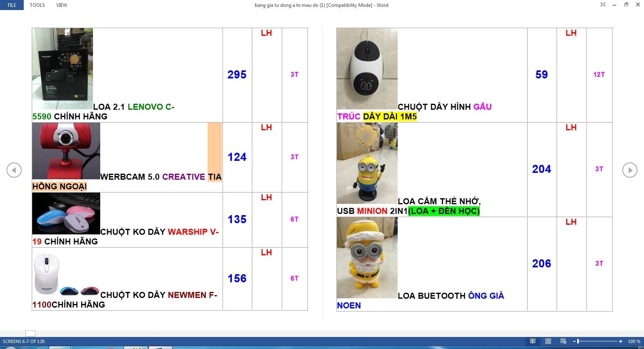Click the blue word NOEN
The image size is (644, 349).
349,306
